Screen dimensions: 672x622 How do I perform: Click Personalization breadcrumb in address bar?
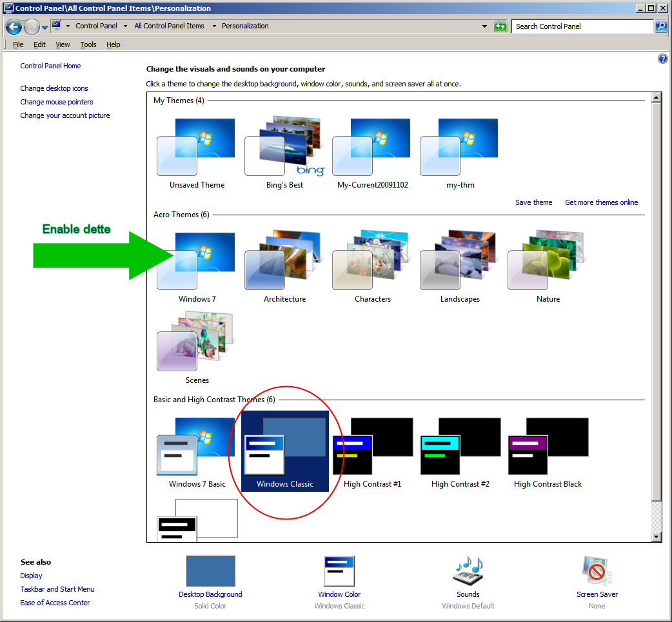[245, 26]
